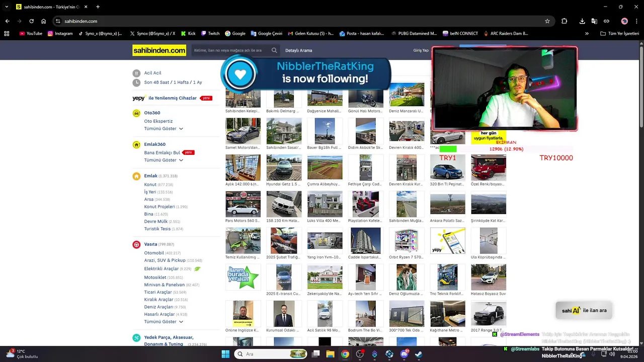The image size is (644, 362).
Task: Open the Kick bookmark
Action: (x=188, y=34)
